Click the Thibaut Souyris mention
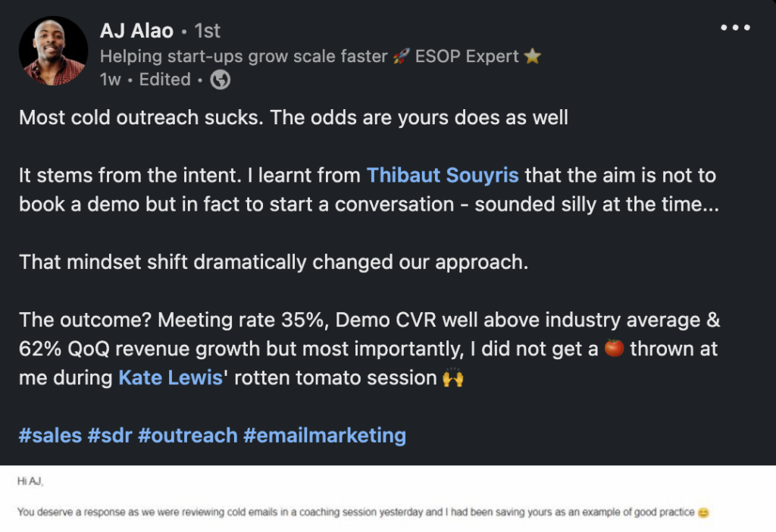This screenshot has width=776, height=532. (443, 175)
